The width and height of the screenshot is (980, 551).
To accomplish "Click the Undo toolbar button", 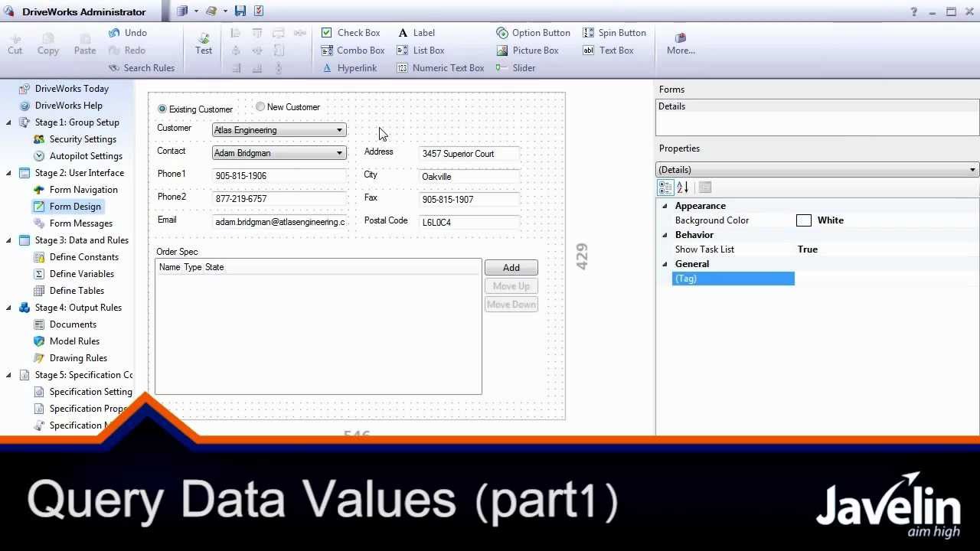I will [x=127, y=33].
